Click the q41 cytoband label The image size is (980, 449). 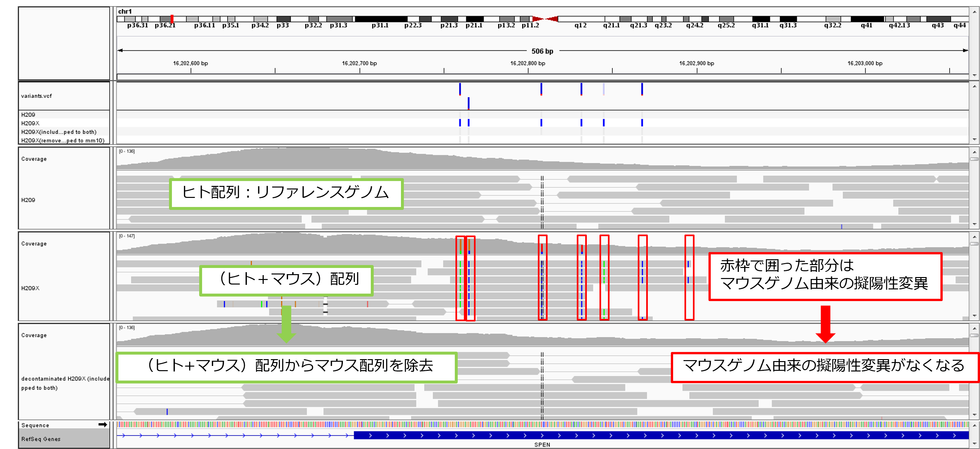pos(866,26)
